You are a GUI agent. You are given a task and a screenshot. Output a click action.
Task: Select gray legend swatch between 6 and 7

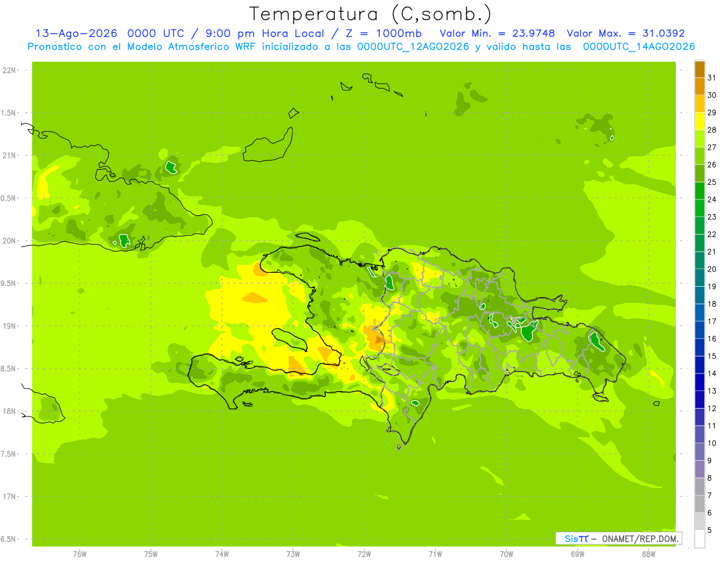[699, 504]
